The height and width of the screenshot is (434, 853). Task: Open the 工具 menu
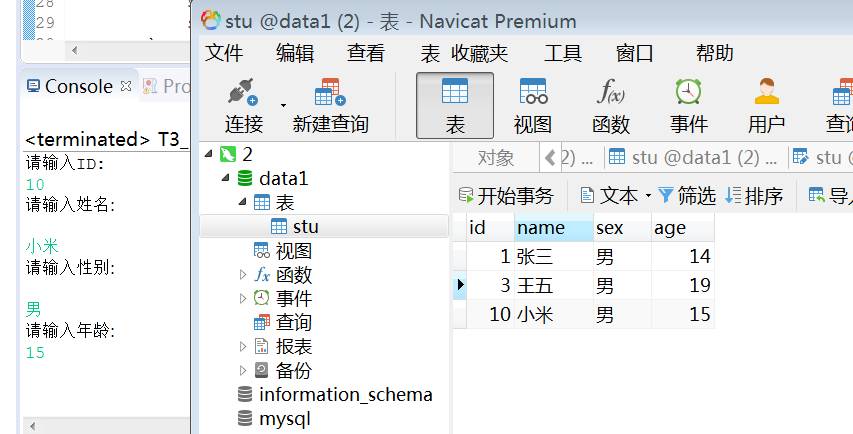click(563, 53)
